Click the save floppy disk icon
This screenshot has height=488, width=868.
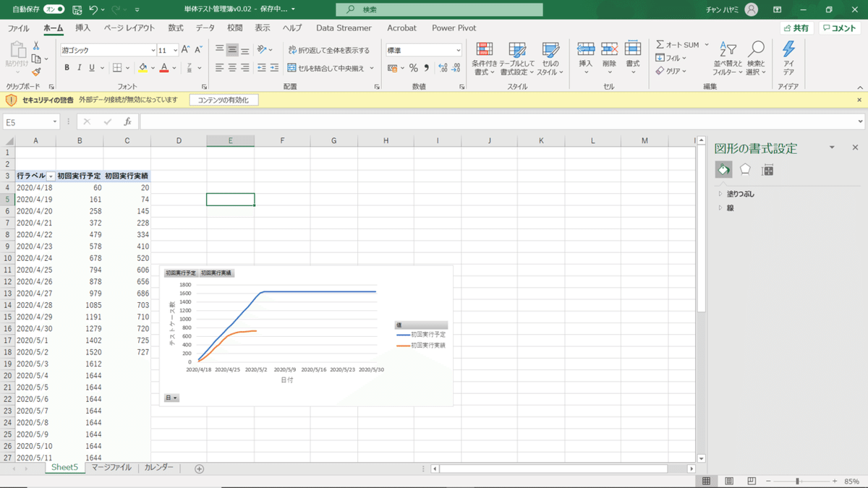(x=76, y=9)
